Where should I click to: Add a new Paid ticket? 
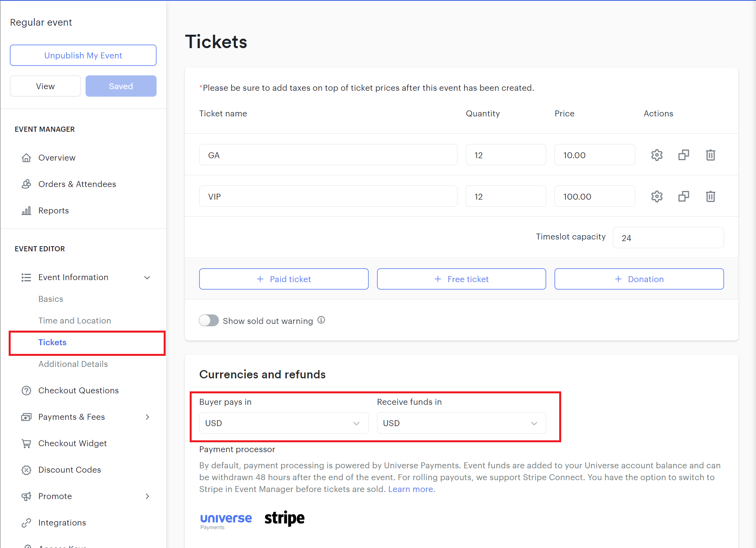point(284,279)
